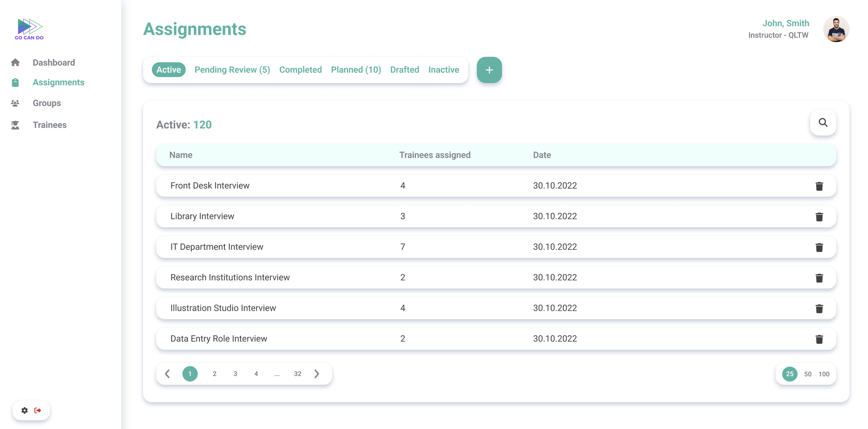Select 25 items per page
Image resolution: width=868 pixels, height=429 pixels.
(790, 374)
